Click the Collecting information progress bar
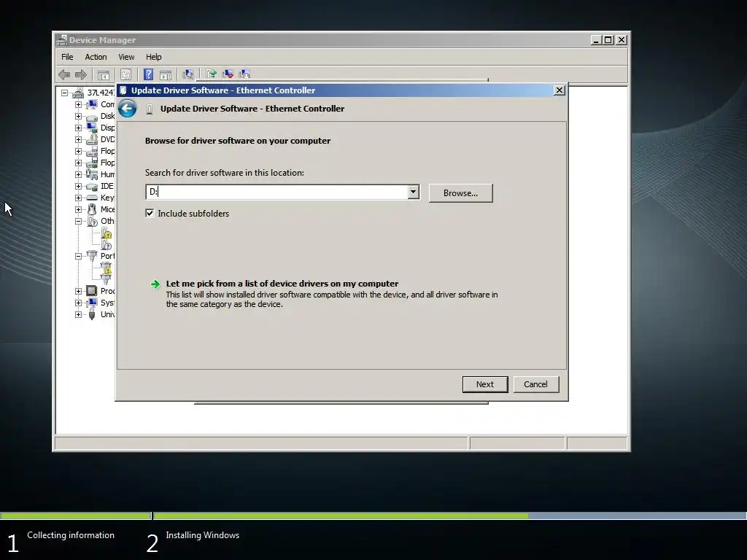 tap(75, 516)
